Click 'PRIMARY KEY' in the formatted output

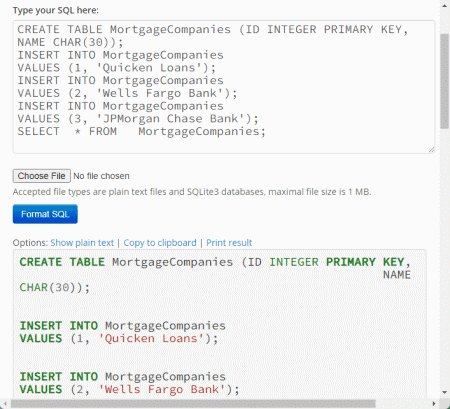365,262
